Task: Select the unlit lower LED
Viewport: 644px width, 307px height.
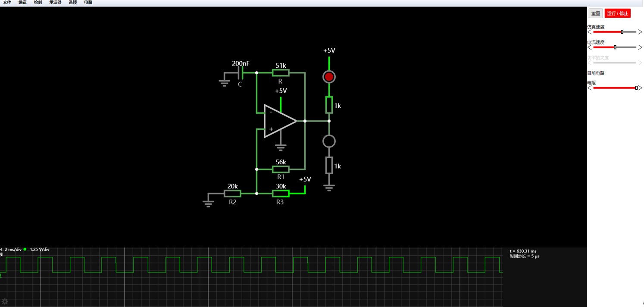Action: (329, 141)
